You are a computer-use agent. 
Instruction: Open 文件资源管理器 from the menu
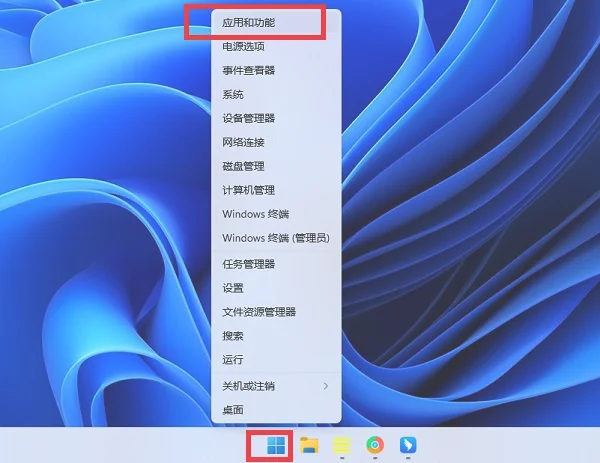[x=276, y=312]
